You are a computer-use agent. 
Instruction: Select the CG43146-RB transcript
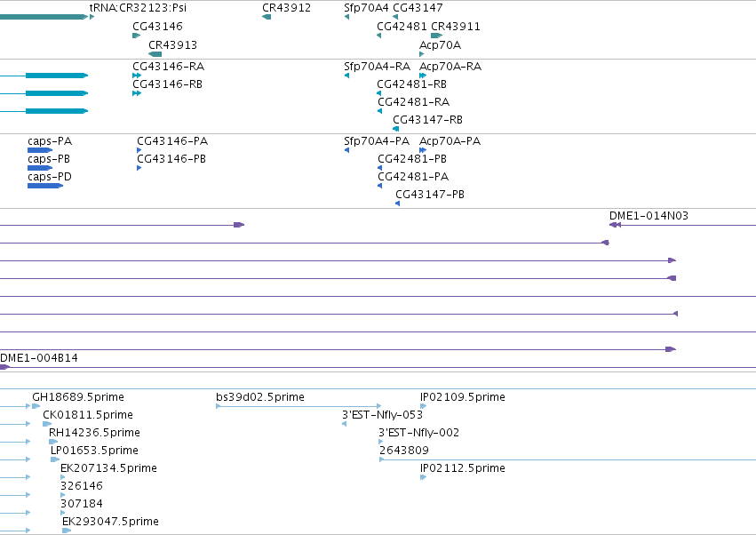point(167,84)
